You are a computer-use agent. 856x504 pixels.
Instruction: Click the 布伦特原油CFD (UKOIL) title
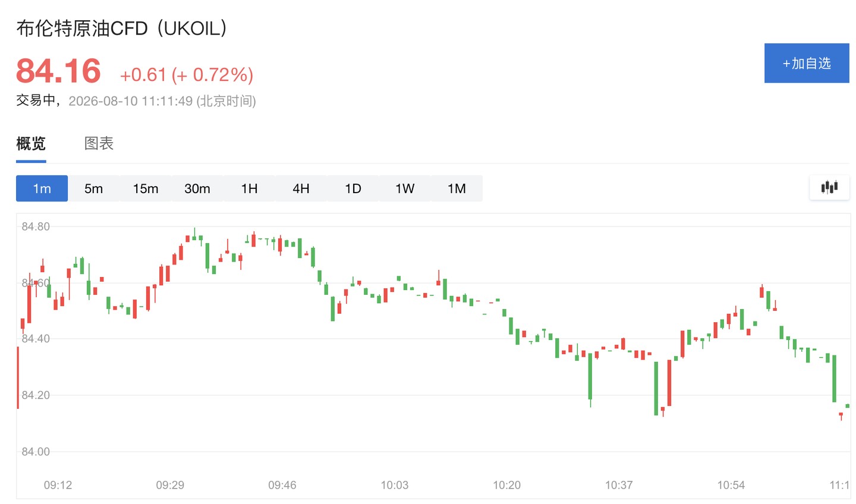pos(122,28)
